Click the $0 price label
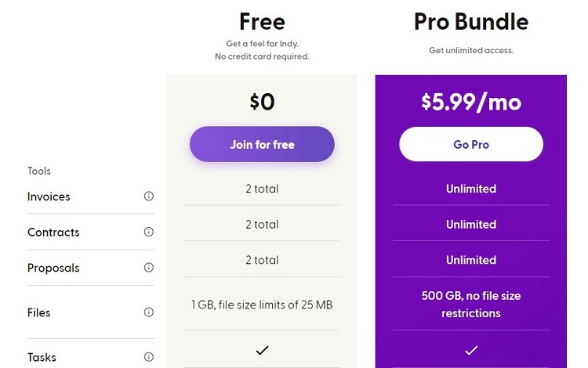The image size is (588, 368). click(262, 102)
